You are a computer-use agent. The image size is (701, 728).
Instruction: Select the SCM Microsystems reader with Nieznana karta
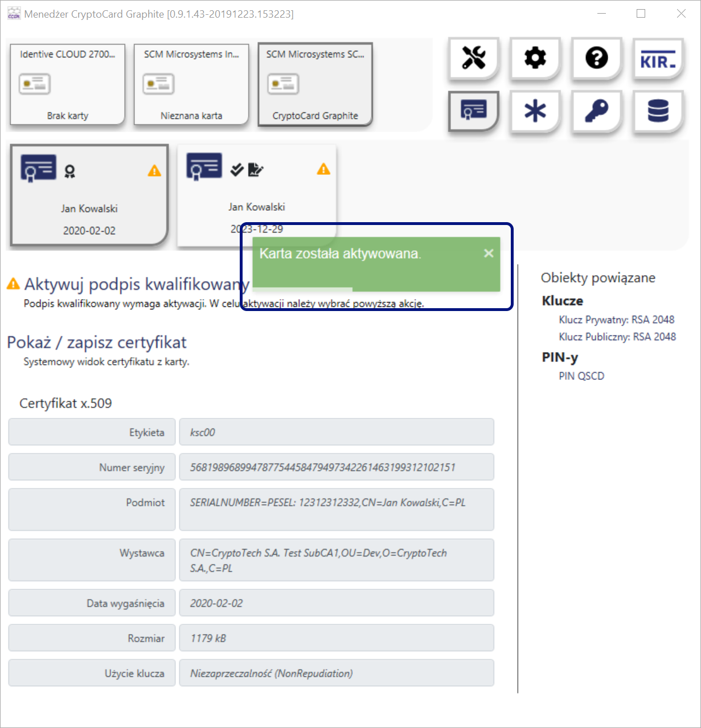pos(191,84)
